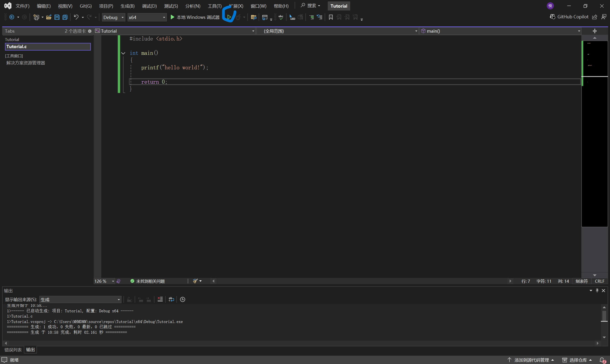Click the CRLF line ending indicator
Screen dimensions: 610x364
pos(600,281)
